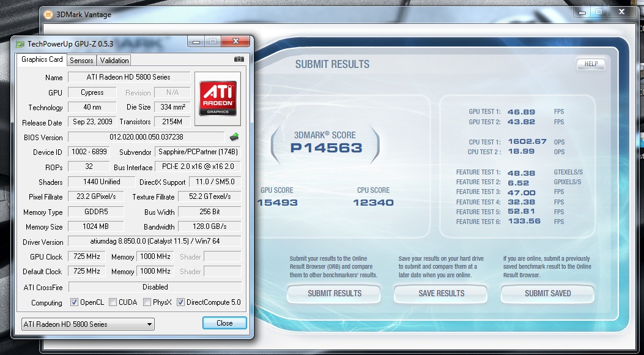This screenshot has width=644, height=355.
Task: Click the GPU-Z title bar app icon
Action: [x=20, y=43]
